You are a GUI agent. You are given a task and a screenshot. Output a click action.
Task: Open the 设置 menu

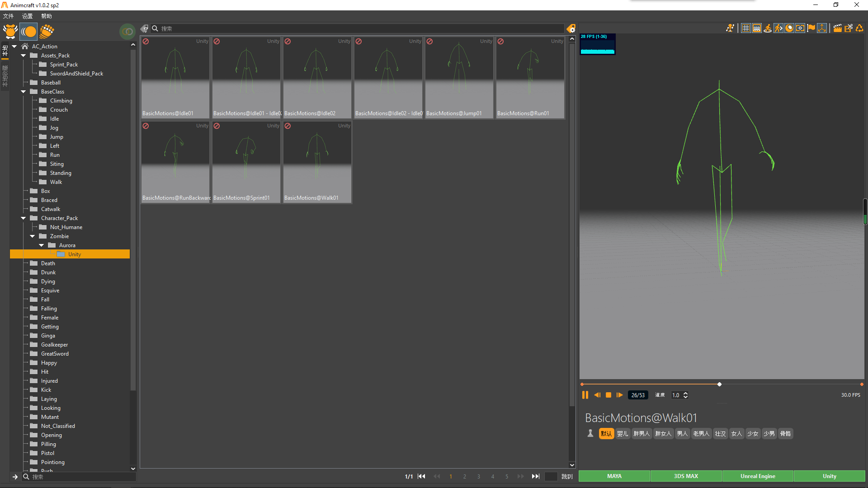[27, 16]
